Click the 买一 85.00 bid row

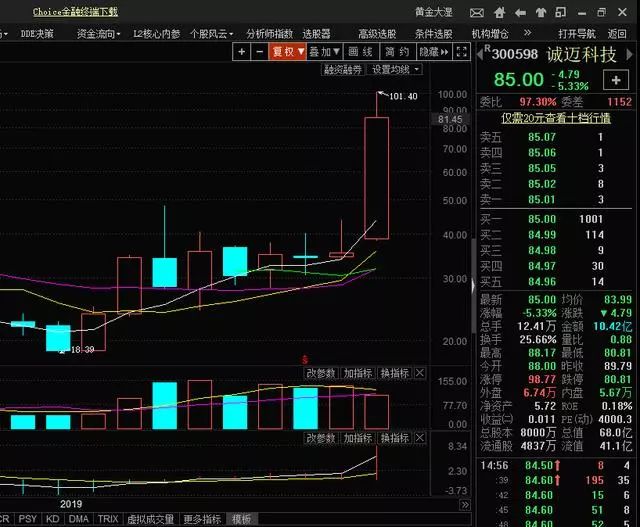pos(555,219)
